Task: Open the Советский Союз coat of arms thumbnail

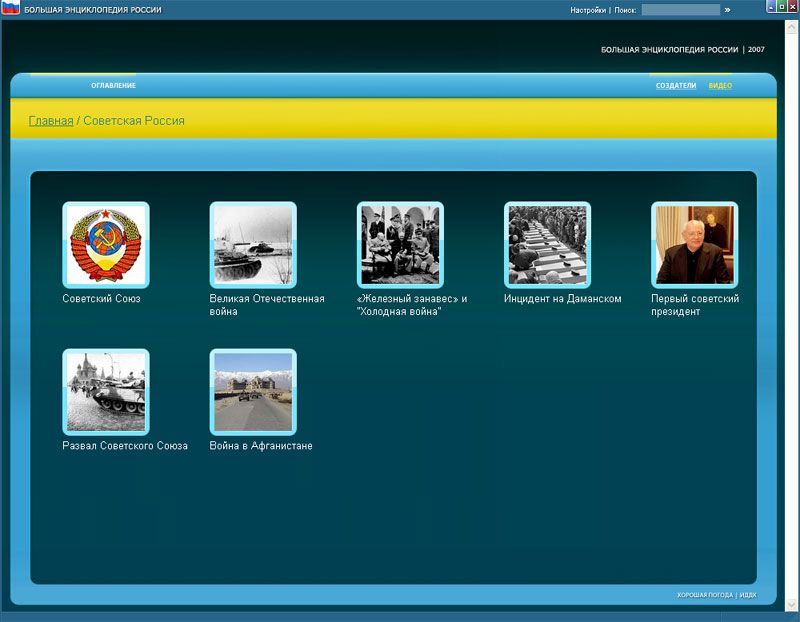Action: (106, 245)
